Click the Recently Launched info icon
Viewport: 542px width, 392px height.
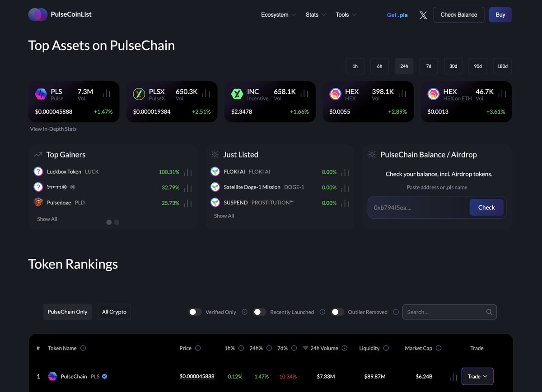322,312
